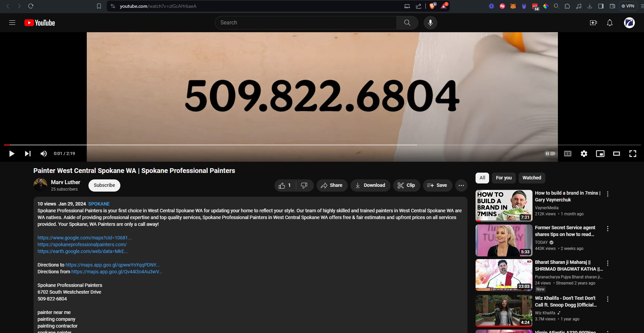644x333 pixels.
Task: Switch to theater mode
Action: [x=616, y=154]
